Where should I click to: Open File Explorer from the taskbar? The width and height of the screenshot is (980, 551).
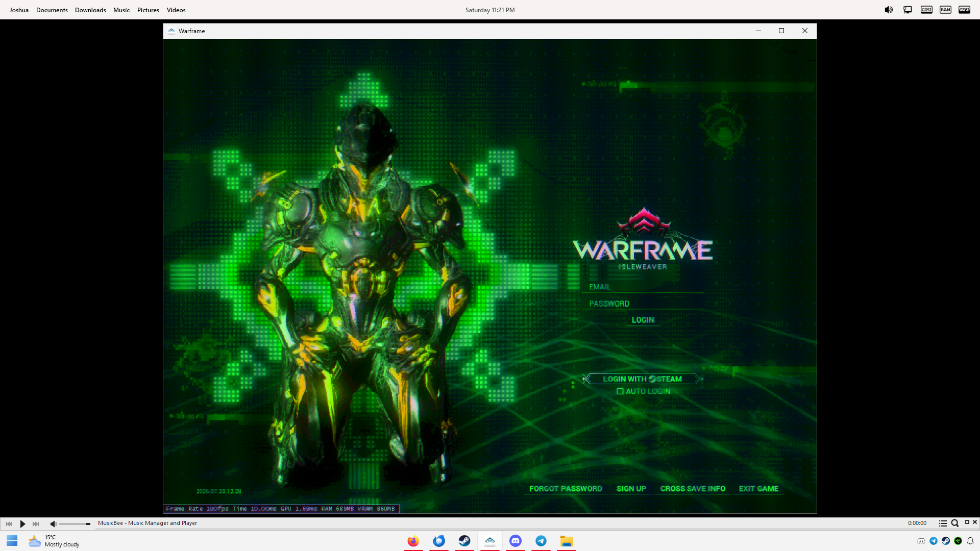coord(567,541)
